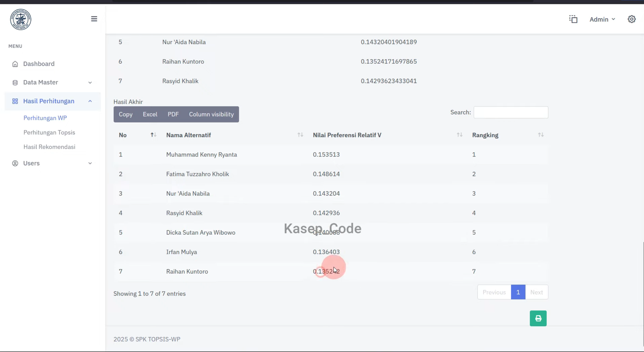Viewport: 644px width, 352px height.
Task: Select the name Muhammad Kenny Ryanta
Action: [202, 154]
